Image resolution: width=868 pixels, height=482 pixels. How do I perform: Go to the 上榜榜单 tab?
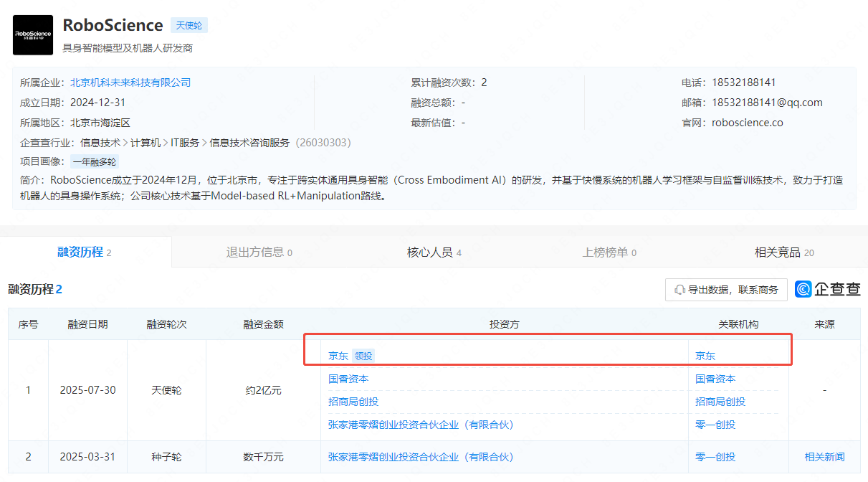pos(609,252)
